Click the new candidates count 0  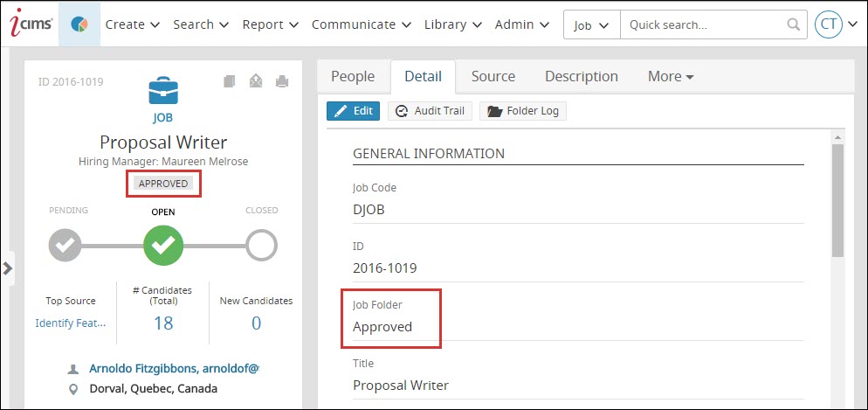[x=256, y=323]
